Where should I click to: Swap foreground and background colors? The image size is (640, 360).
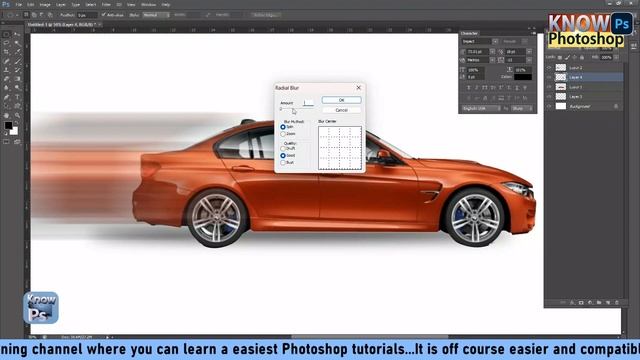16,123
